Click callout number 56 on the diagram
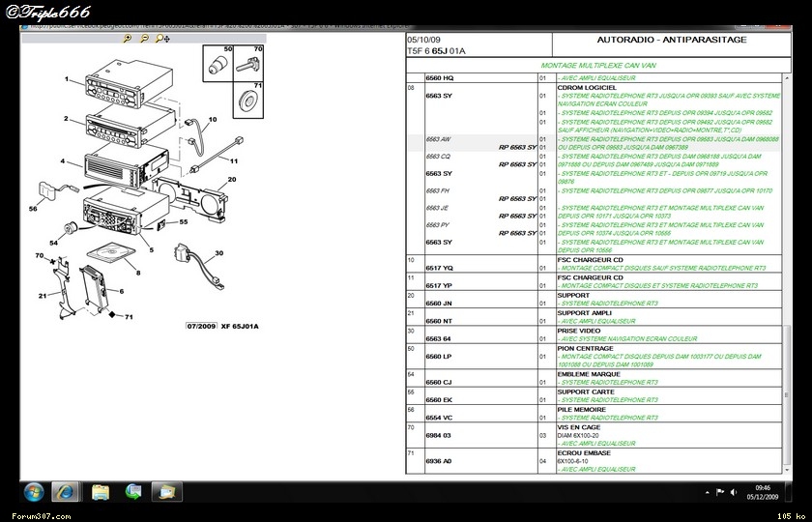 [33, 209]
